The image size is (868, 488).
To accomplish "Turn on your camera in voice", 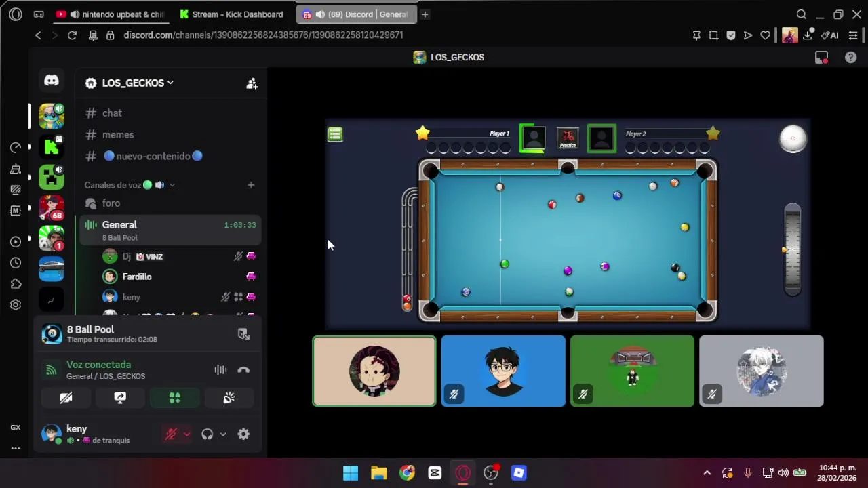I will [x=66, y=398].
